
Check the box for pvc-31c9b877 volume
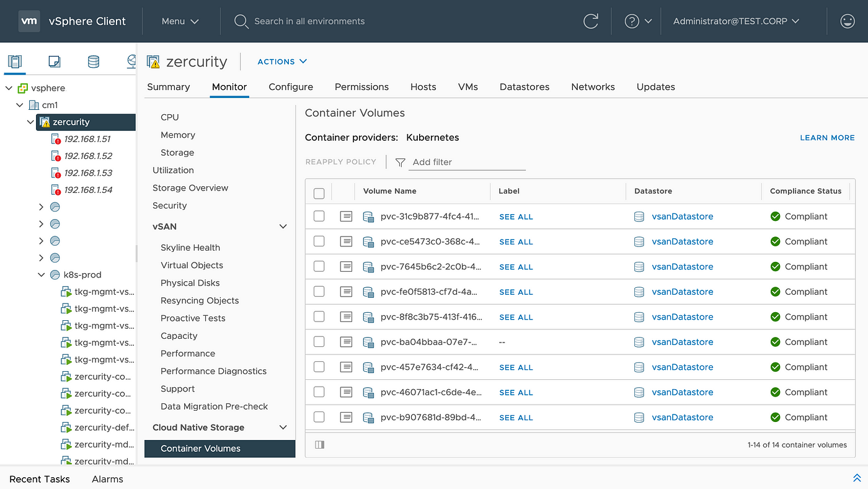coord(319,216)
